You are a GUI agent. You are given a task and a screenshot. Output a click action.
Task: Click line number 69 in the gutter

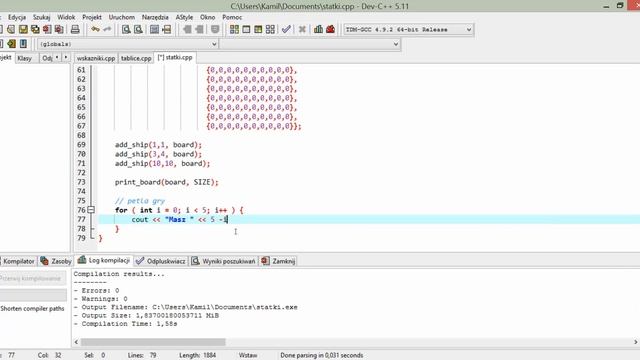[81, 144]
